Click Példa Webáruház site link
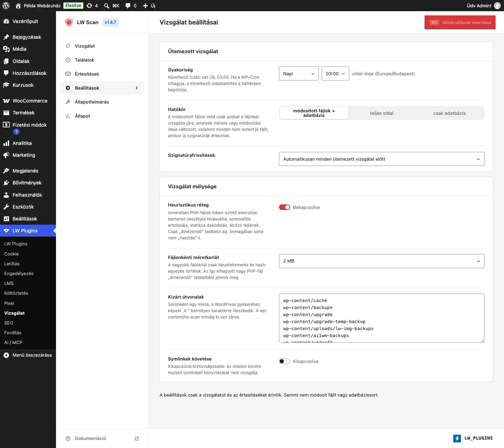504x448 pixels. click(x=38, y=6)
